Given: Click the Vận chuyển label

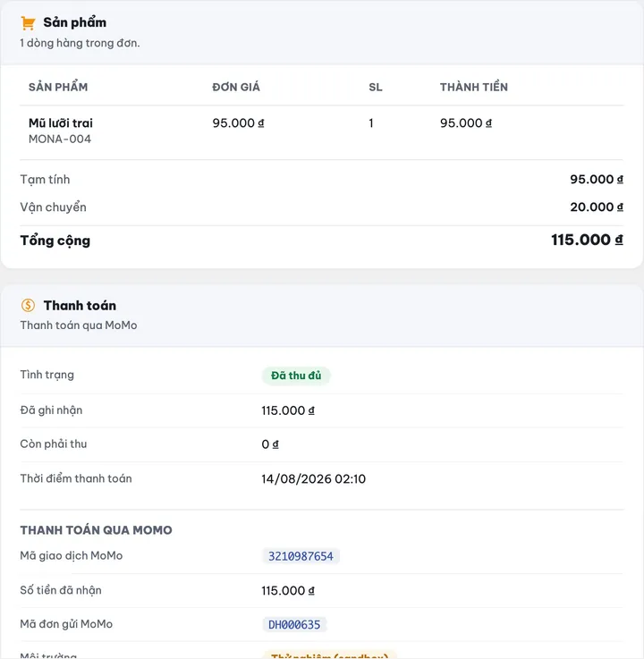Looking at the screenshot, I should [54, 207].
